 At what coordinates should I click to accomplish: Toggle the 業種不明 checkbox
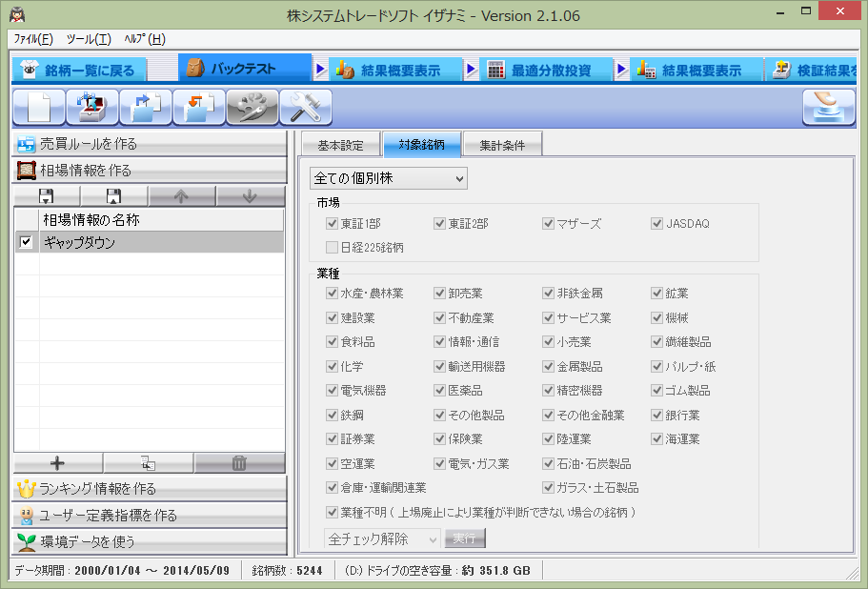coord(333,512)
